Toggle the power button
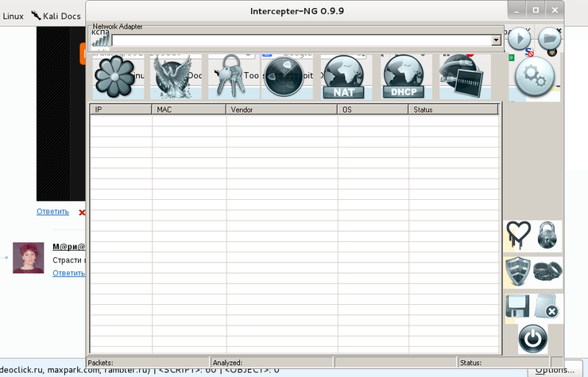Viewport: 588px width, 377px height. point(532,340)
